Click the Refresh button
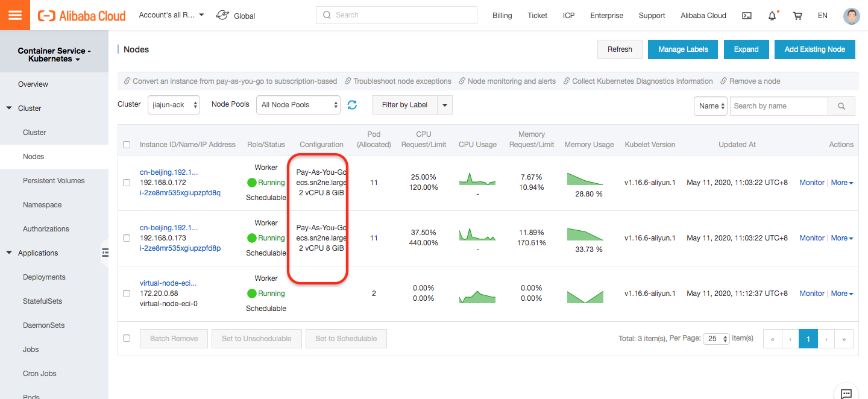Image resolution: width=868 pixels, height=399 pixels. (620, 49)
